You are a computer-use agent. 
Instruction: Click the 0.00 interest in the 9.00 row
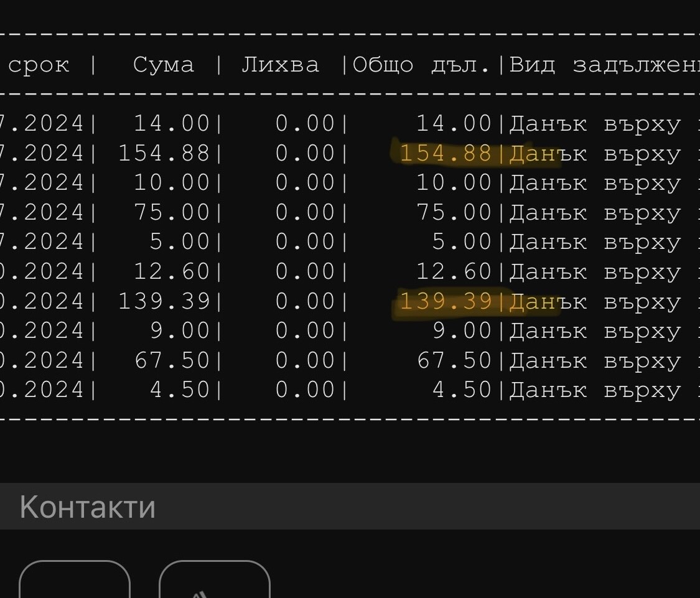pos(305,330)
